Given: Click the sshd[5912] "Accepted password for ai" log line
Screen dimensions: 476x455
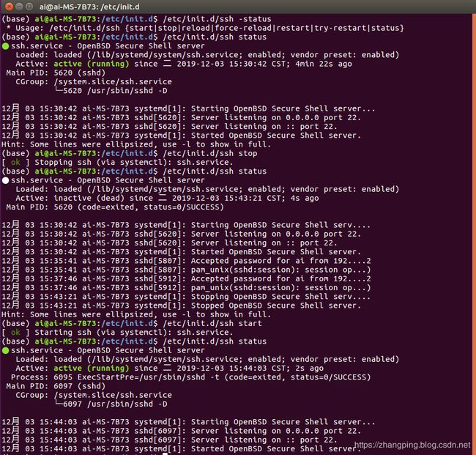Looking at the screenshot, I should 186,279.
